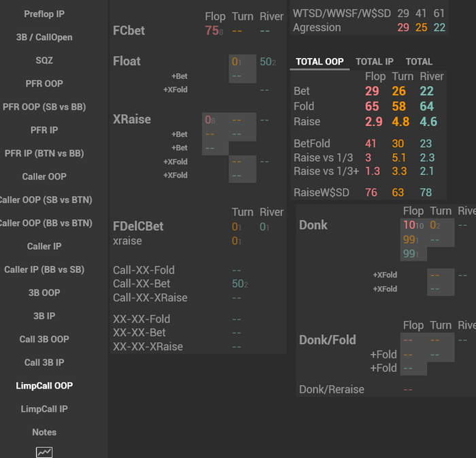Click BetFold flop value 41
The height and width of the screenshot is (458, 476).
pos(371,144)
